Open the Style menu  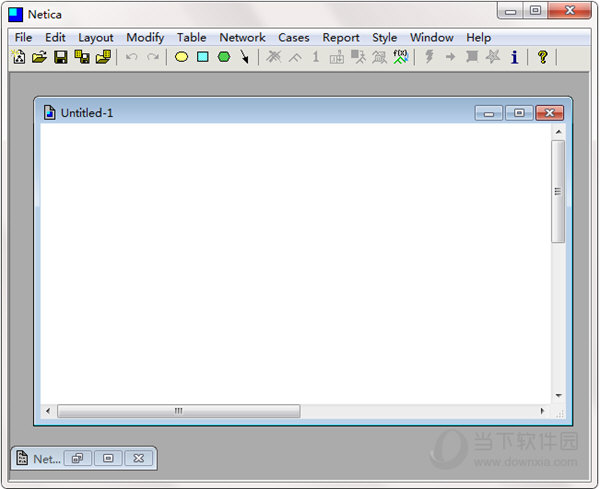click(385, 37)
